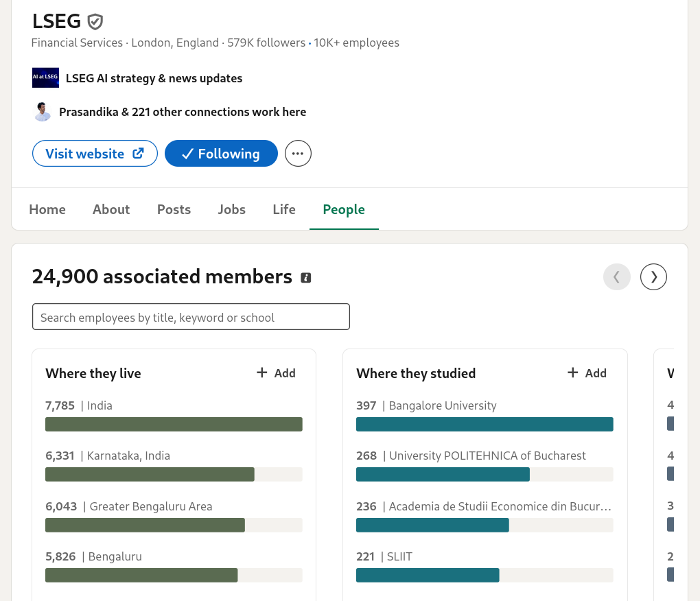The image size is (700, 601).
Task: Click the plus Add in Where they live
Action: (276, 373)
